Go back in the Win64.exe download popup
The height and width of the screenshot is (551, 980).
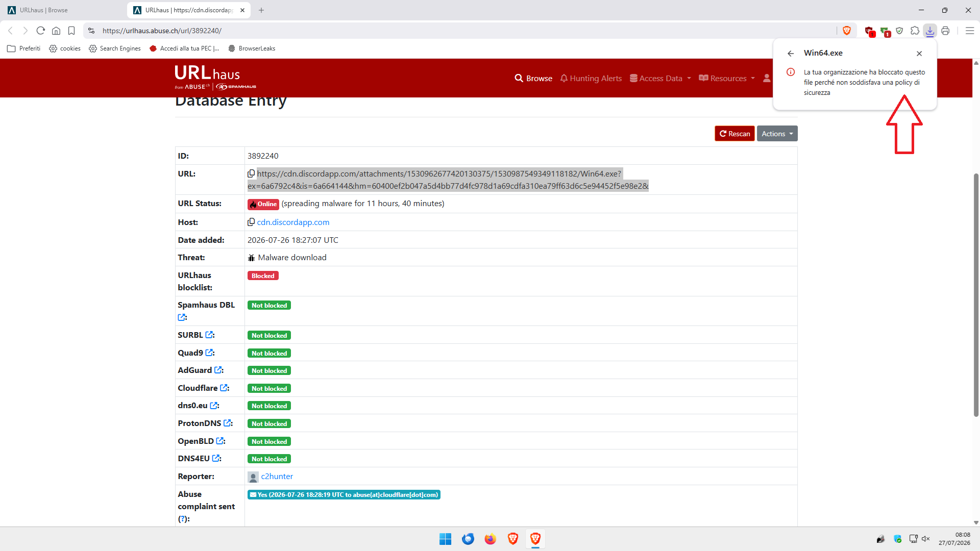(791, 53)
